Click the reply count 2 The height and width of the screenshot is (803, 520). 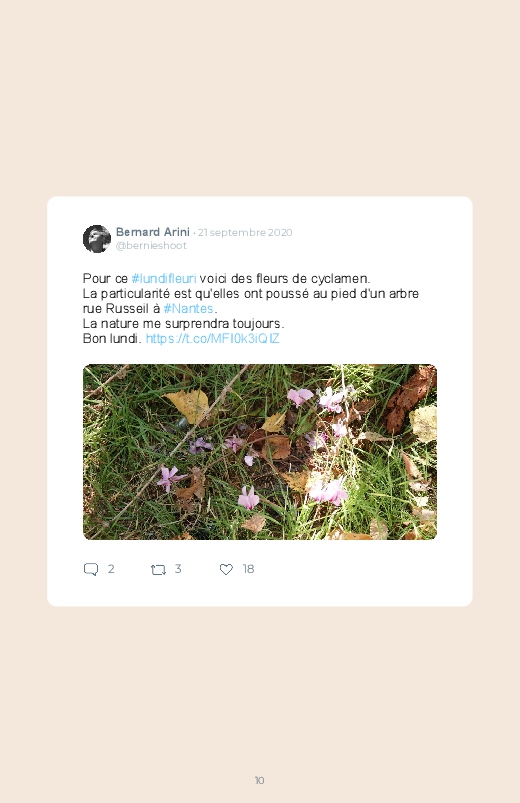[111, 569]
